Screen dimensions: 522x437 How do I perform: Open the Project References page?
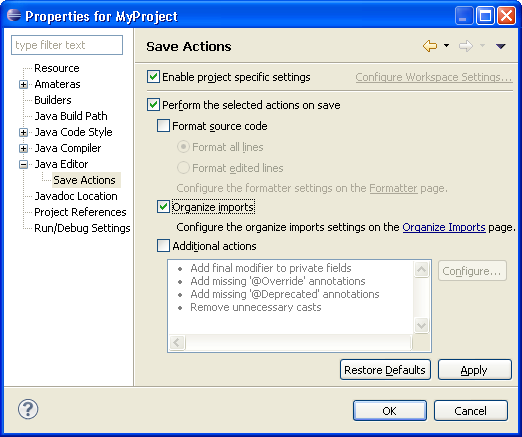80,212
